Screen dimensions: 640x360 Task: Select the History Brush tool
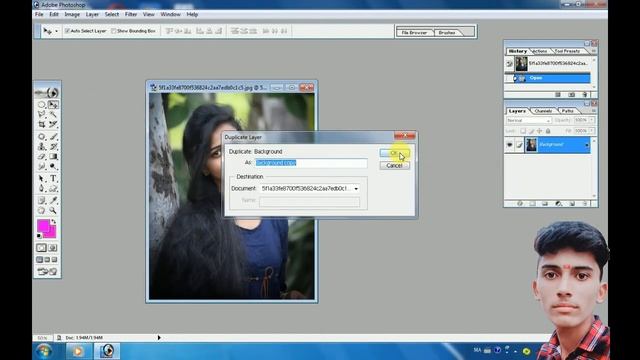pos(53,147)
